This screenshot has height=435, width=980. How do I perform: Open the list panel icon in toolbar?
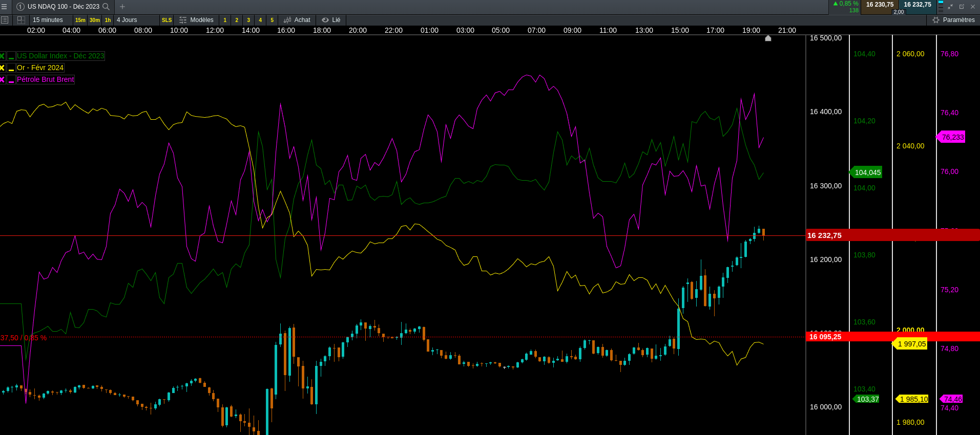pyautogui.click(x=5, y=20)
